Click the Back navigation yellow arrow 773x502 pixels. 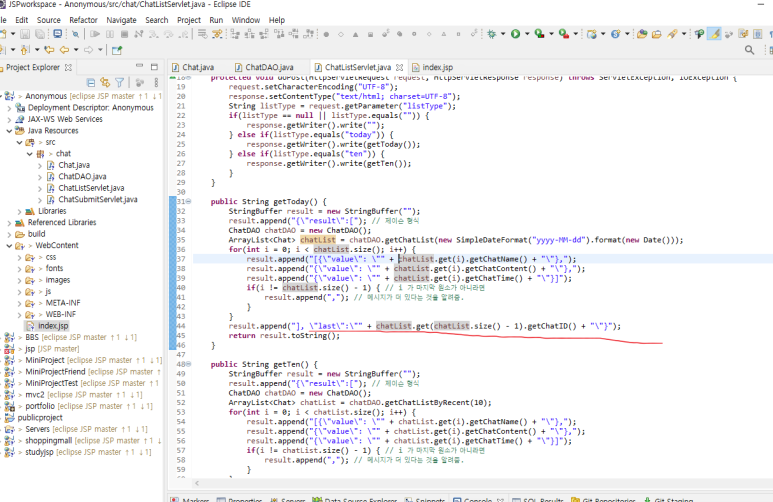tap(65, 50)
